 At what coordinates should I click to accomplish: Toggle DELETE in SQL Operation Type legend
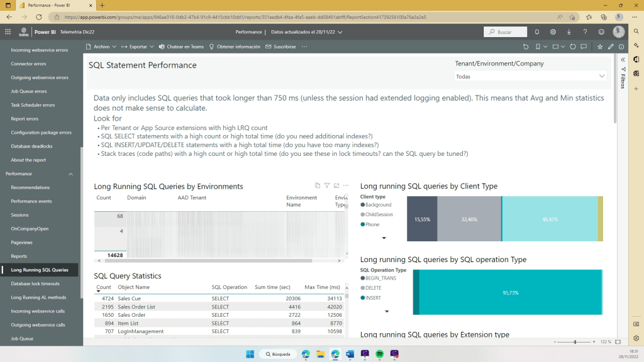[x=373, y=288]
